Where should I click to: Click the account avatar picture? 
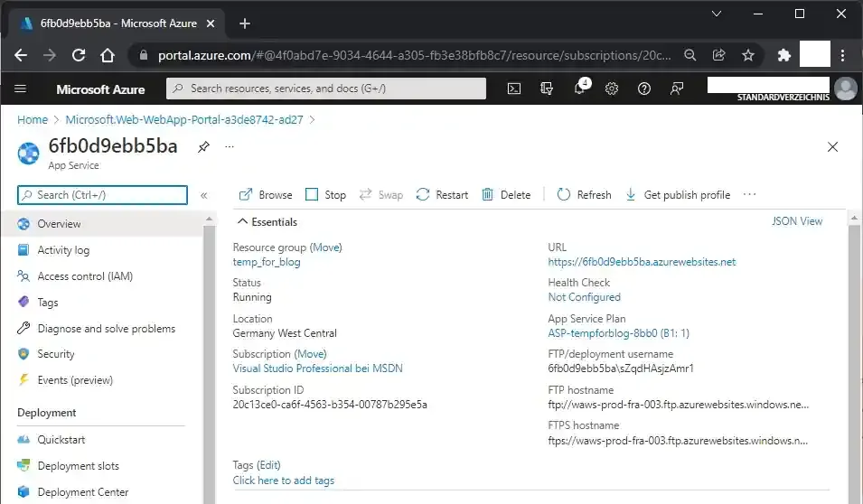[846, 89]
